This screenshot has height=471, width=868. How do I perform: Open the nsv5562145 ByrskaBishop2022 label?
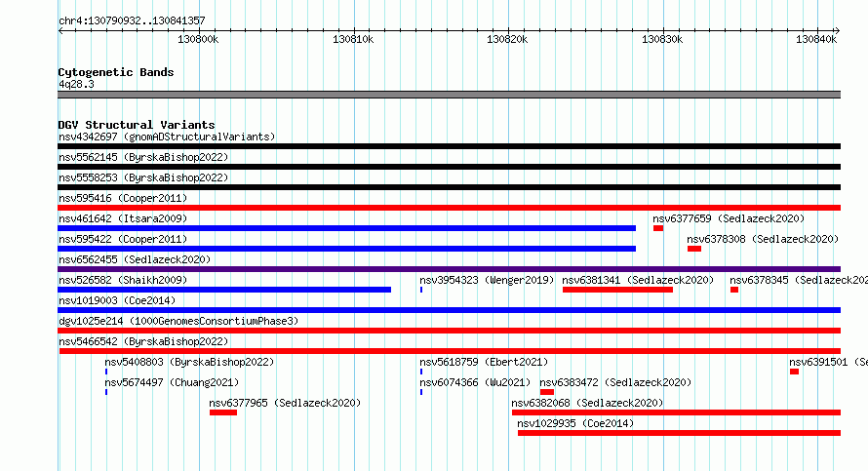[x=143, y=157]
